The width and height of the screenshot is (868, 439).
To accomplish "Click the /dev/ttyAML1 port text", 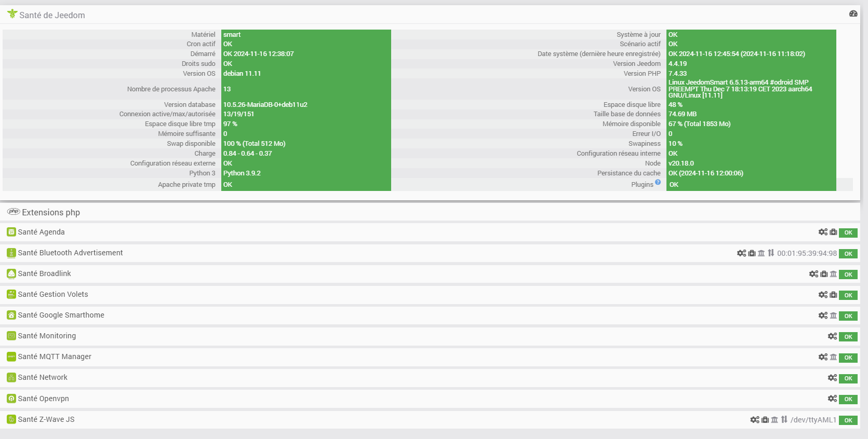I will tap(813, 420).
